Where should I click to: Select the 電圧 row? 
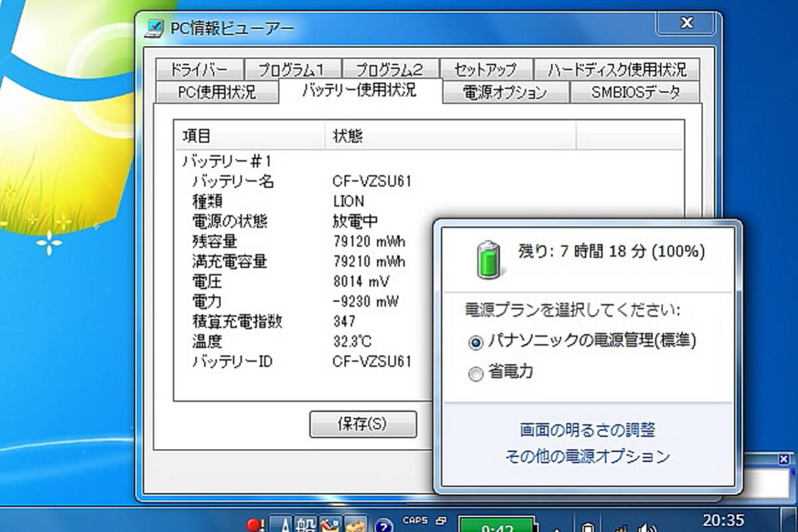207,281
